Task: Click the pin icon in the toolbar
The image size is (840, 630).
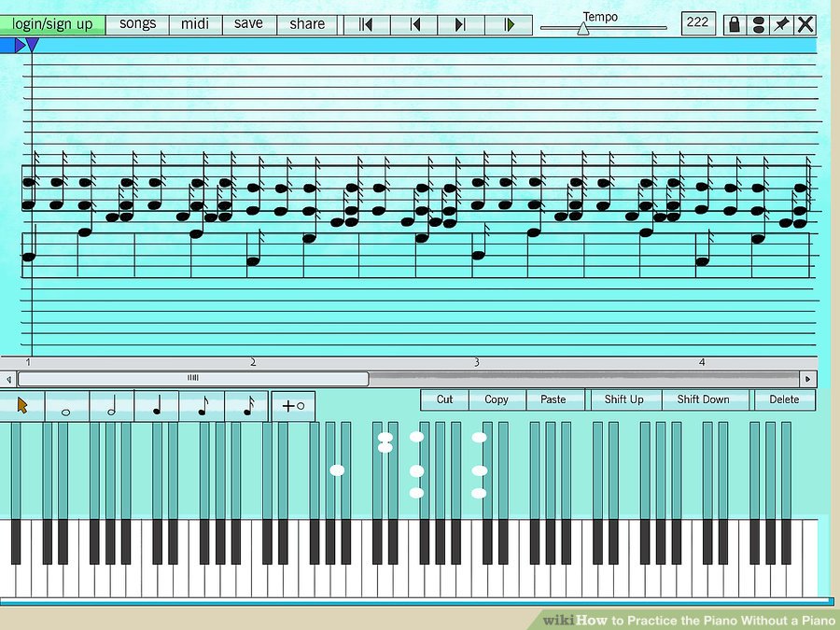Action: pos(781,23)
